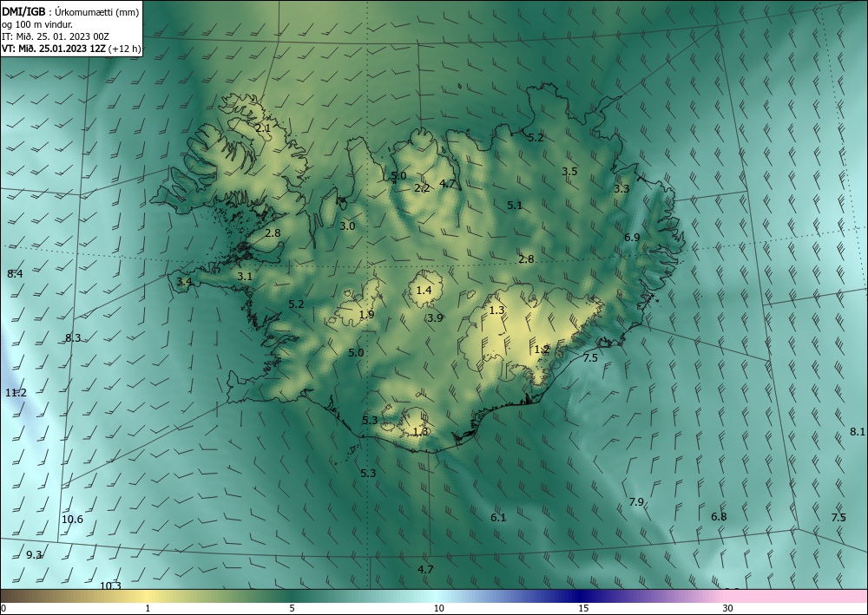Click the 3.3 value near the east coast
The height and width of the screenshot is (615, 868).
coord(621,188)
